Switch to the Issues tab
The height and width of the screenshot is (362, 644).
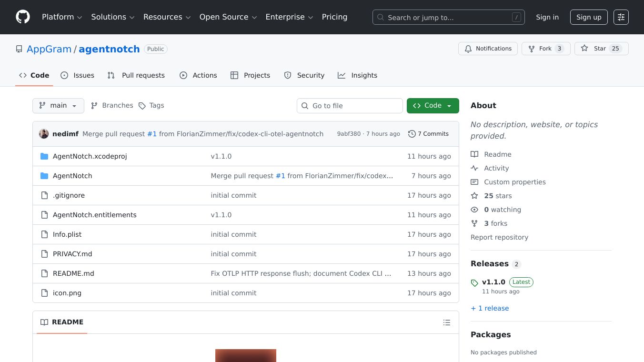click(x=78, y=75)
